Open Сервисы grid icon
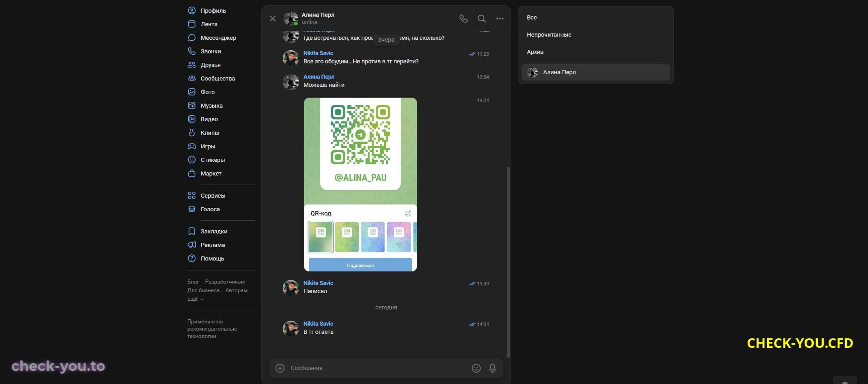Viewport: 868px width, 384px height. tap(192, 195)
